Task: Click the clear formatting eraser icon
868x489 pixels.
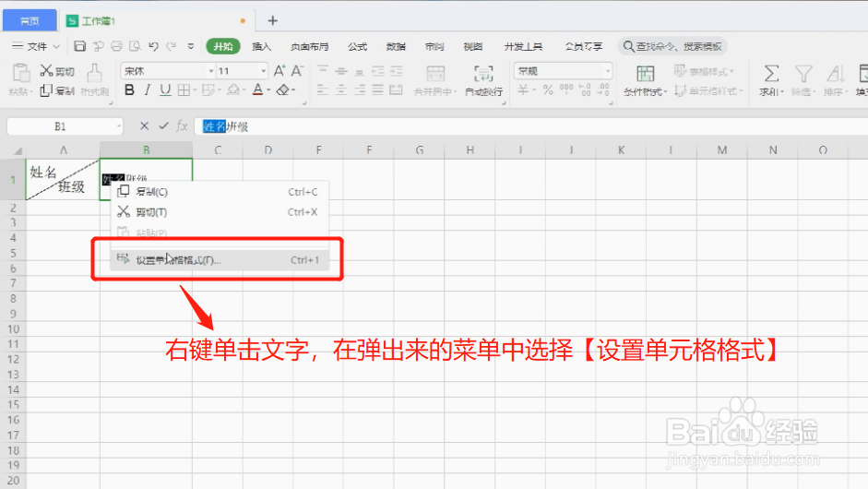Action: pos(283,89)
